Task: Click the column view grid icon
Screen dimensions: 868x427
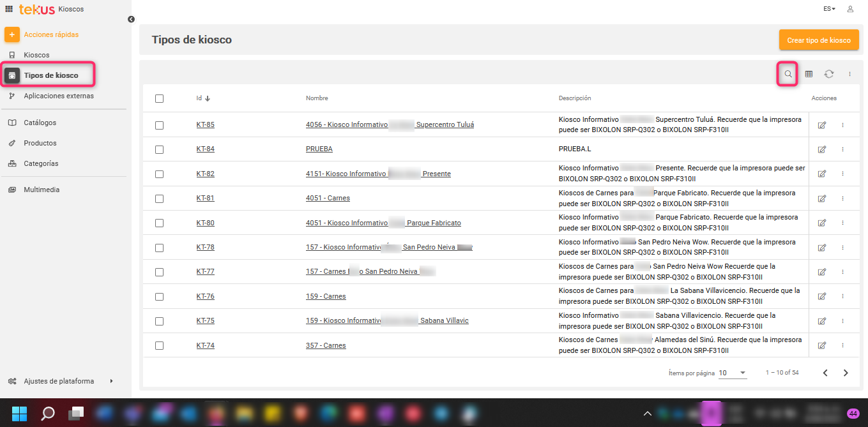Action: click(x=809, y=74)
